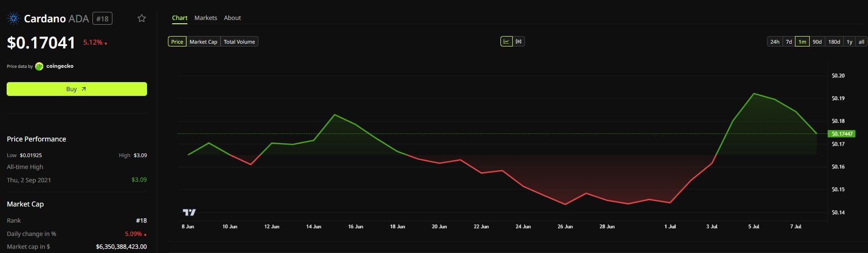The height and width of the screenshot is (253, 868).
Task: Open the About tab
Action: [232, 18]
